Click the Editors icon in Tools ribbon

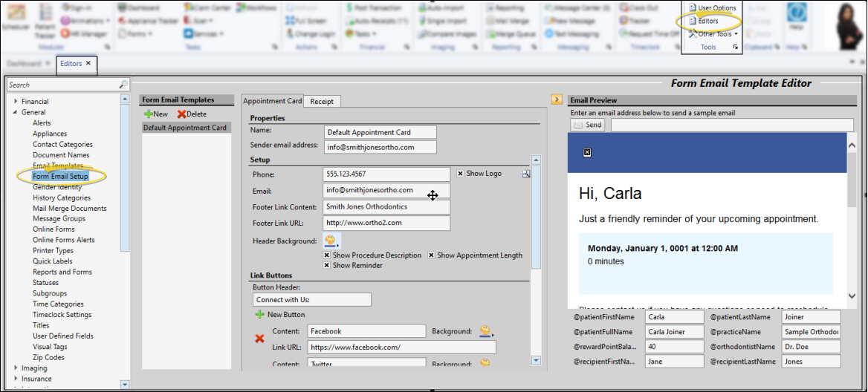692,21
